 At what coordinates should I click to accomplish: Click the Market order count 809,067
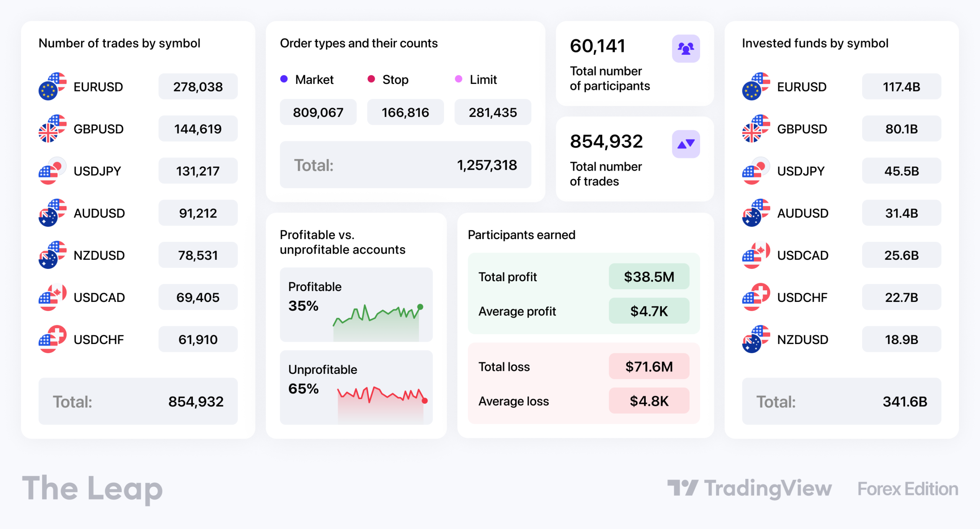click(318, 112)
